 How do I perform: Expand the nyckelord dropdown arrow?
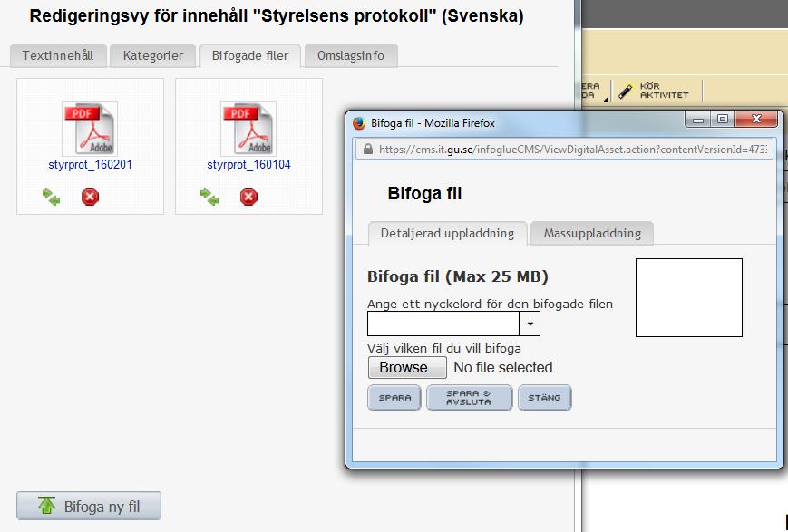530,324
